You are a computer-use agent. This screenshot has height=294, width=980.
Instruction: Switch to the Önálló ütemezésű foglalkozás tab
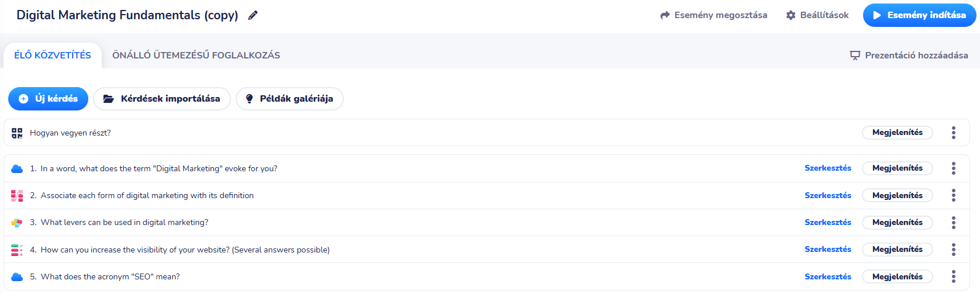tap(196, 56)
